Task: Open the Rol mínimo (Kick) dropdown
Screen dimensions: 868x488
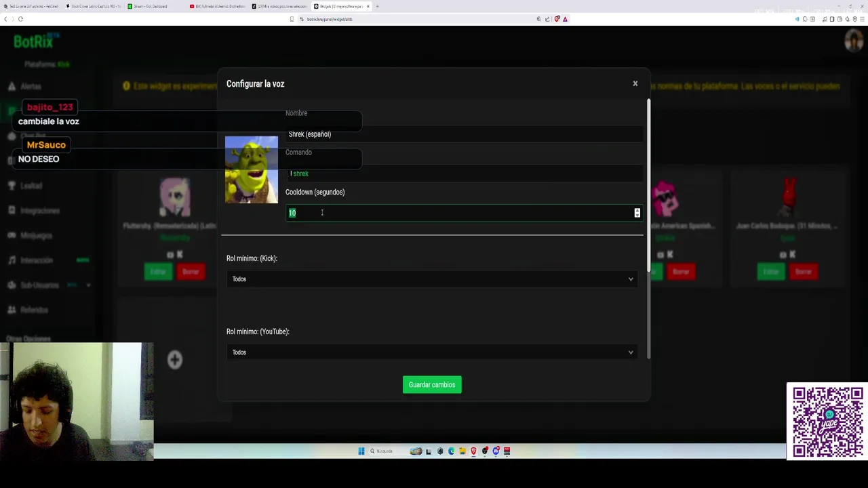Action: tap(432, 279)
